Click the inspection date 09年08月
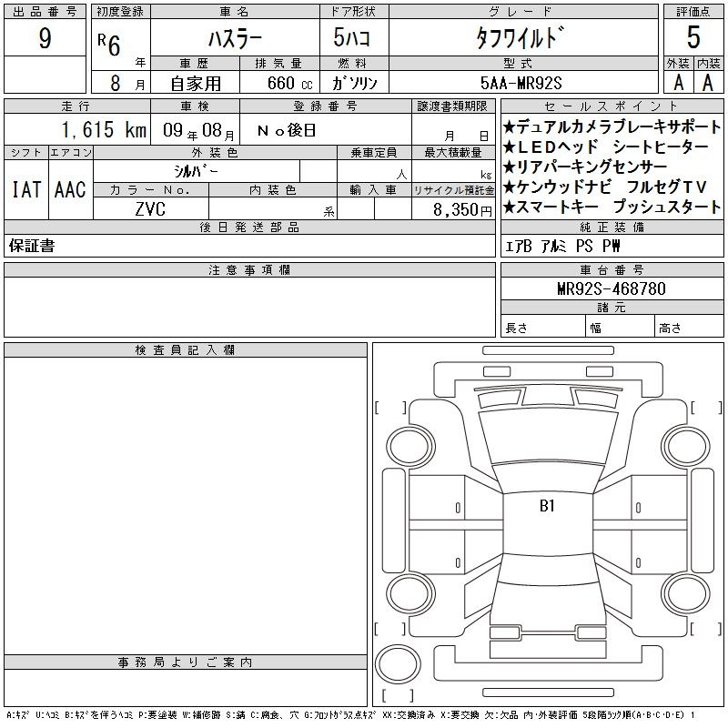This screenshot has height=728, width=728. (x=198, y=130)
